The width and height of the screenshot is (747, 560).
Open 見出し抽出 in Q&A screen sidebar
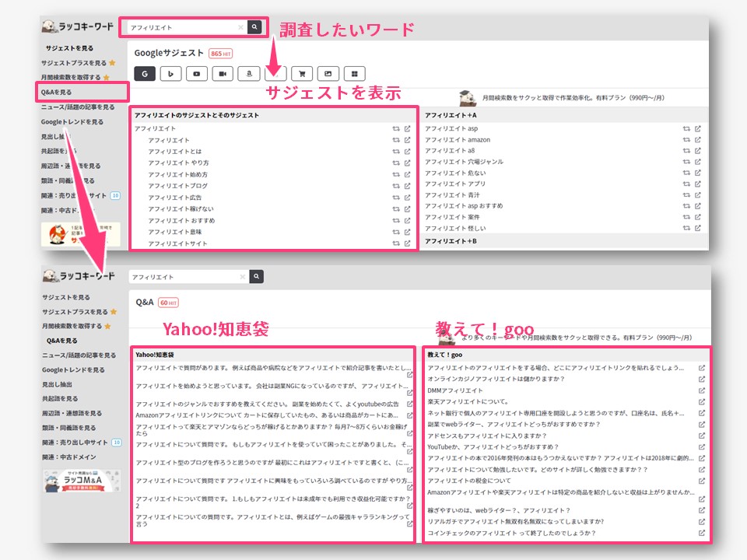coord(57,384)
